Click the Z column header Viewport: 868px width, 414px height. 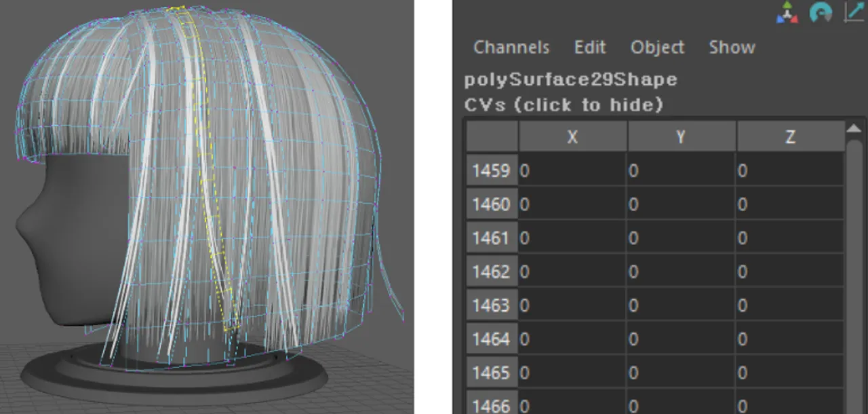pyautogui.click(x=790, y=136)
